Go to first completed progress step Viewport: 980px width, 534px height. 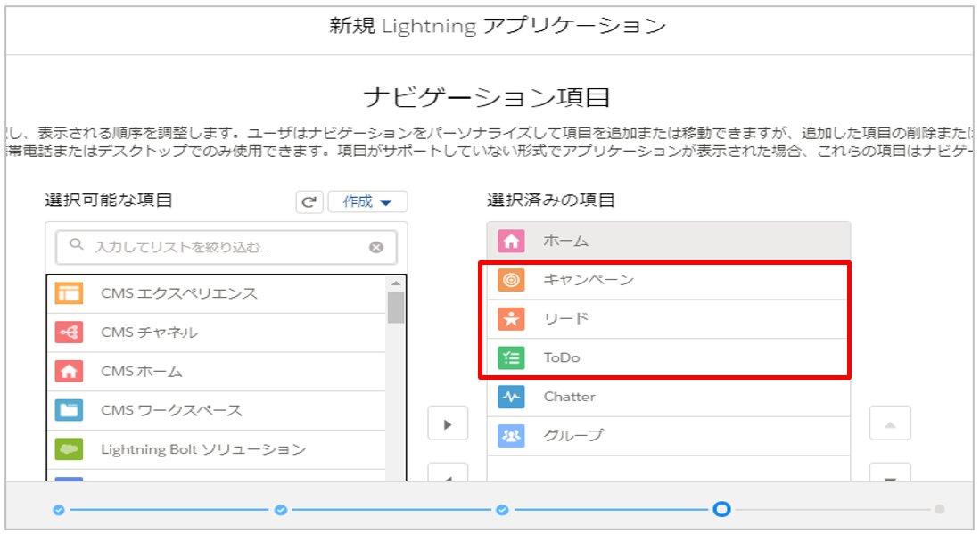59,510
